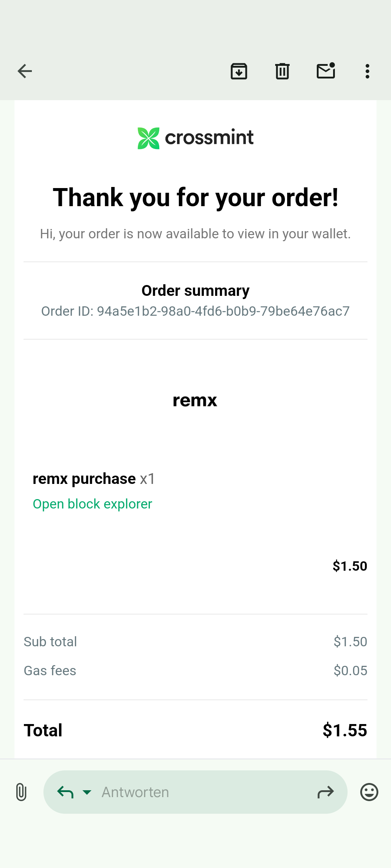Expand the reply type dropdown arrow

point(87,792)
